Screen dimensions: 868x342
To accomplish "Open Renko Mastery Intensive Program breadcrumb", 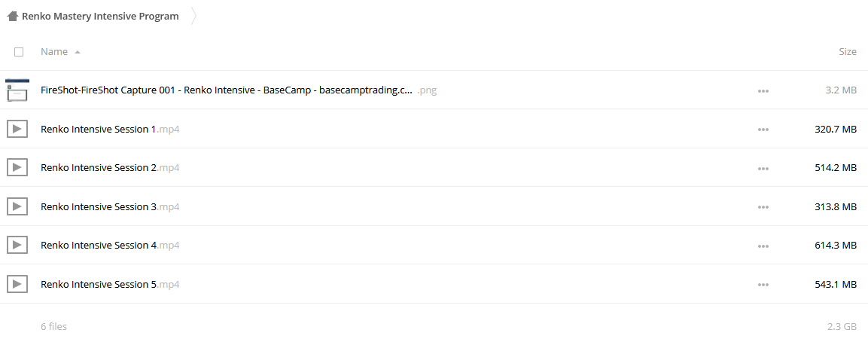I will coord(100,16).
